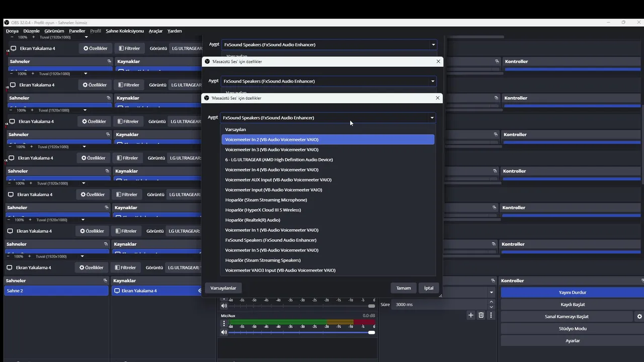This screenshot has height=362, width=644.
Task: Open Ayarlar from the Kontroller panel
Action: tap(573, 340)
